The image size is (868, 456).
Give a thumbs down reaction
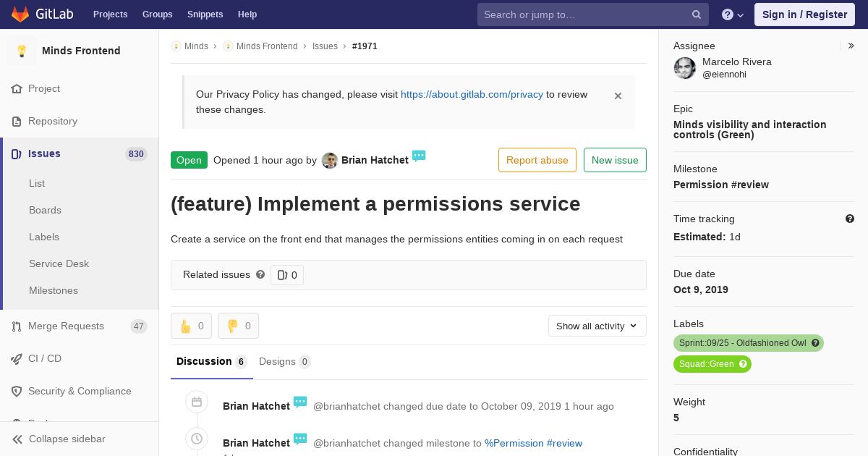coord(238,326)
